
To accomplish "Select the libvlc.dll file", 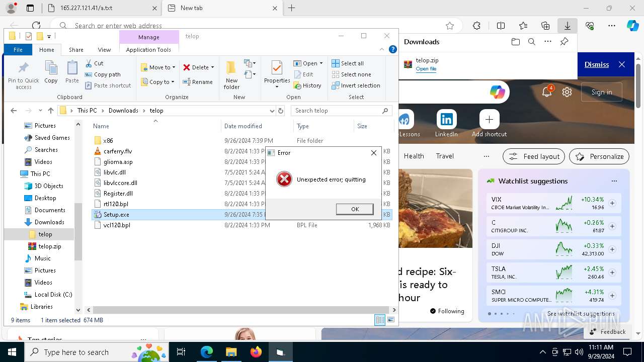I will [x=115, y=172].
